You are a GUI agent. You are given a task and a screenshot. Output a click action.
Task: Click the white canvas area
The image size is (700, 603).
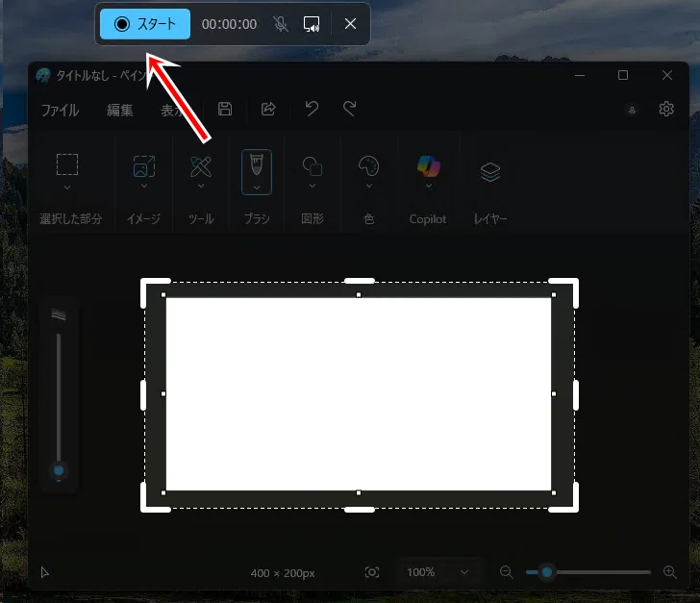359,394
